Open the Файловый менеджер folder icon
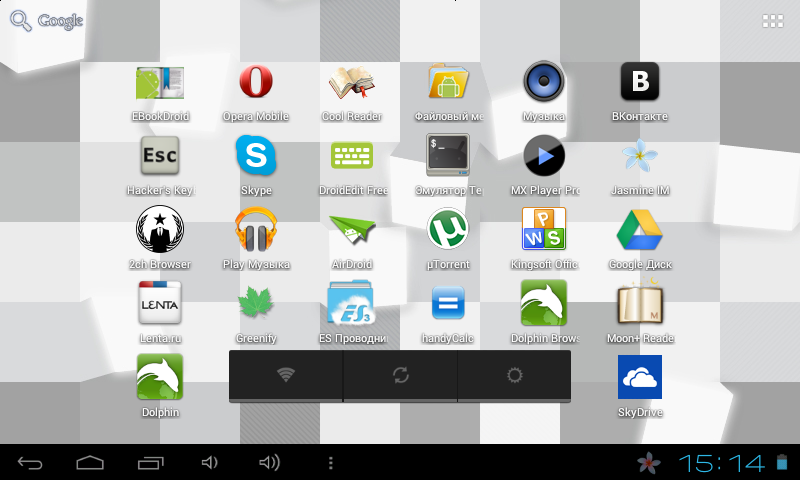800x480 pixels. (x=447, y=81)
